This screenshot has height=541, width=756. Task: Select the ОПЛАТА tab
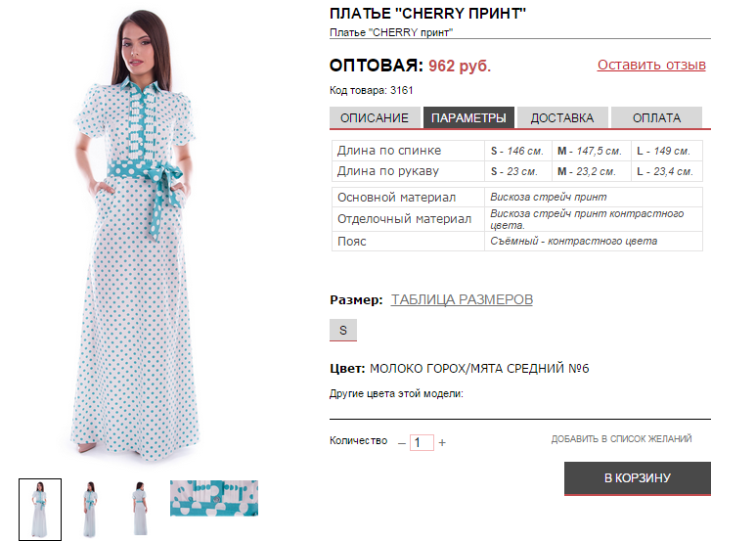656,117
